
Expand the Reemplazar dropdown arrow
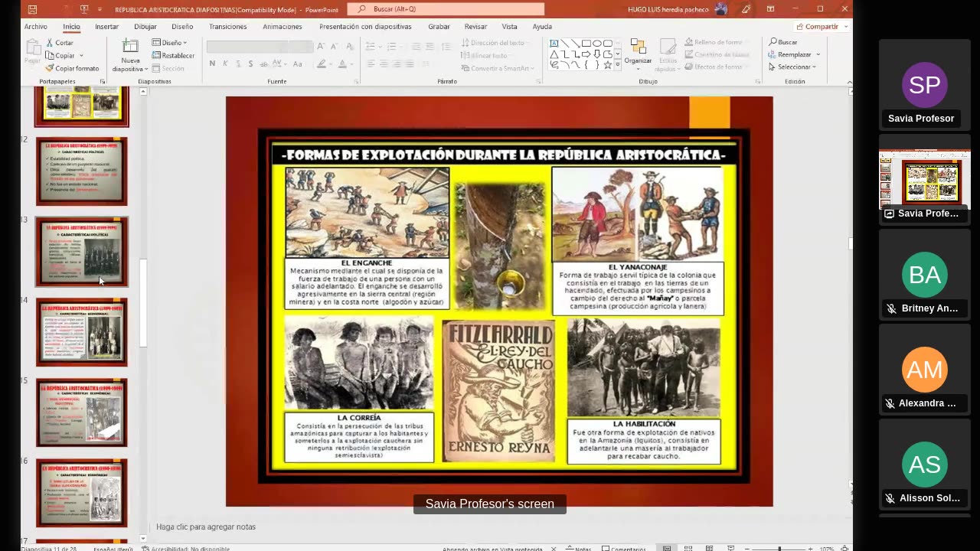[x=818, y=54]
